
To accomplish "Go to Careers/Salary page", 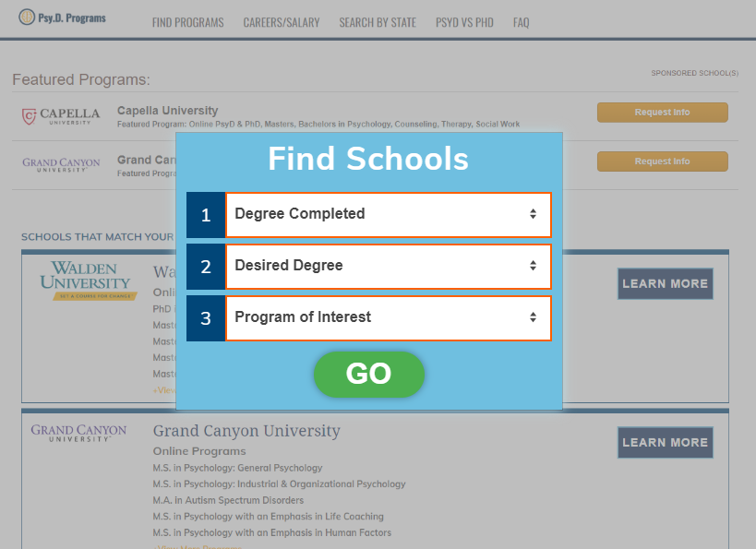I will coord(282,23).
